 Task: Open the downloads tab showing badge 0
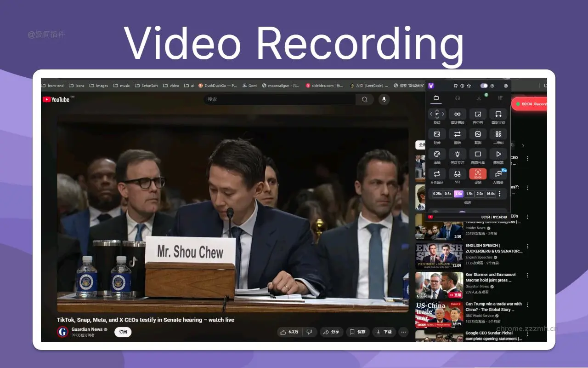coord(479,98)
